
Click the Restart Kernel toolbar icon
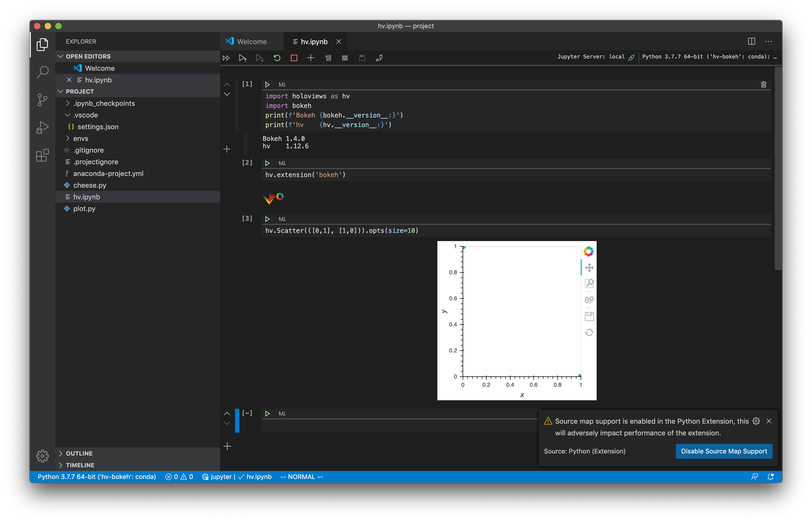coord(277,58)
